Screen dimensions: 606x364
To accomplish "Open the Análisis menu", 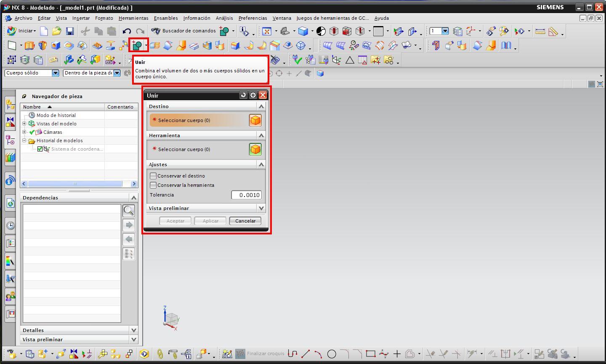I will click(x=224, y=18).
